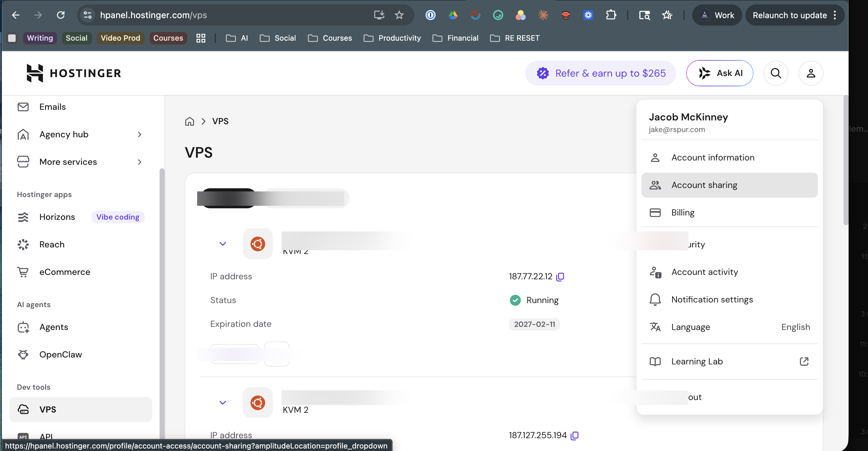Open the Writing bookmark group
This screenshot has height=451, width=868.
pos(40,38)
